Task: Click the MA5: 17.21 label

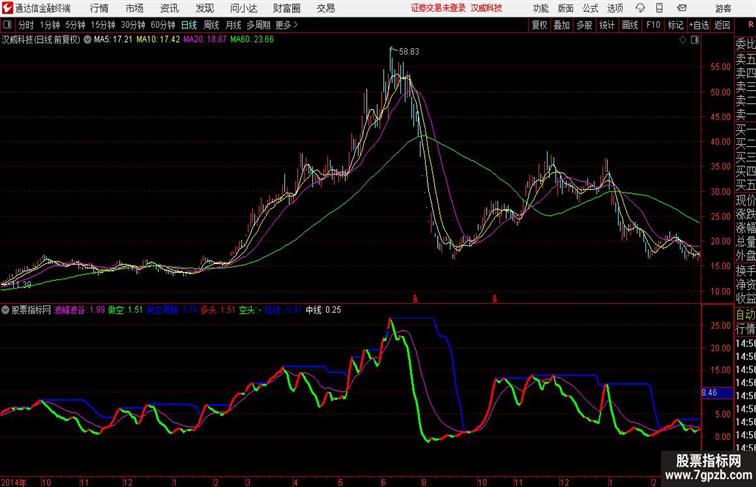Action: [113, 40]
